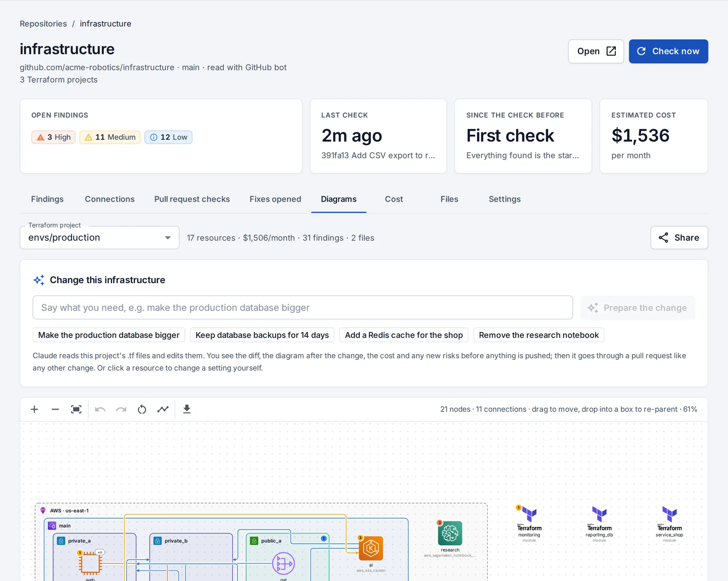The height and width of the screenshot is (581, 728).
Task: Click the AWS us-east-1 region pin
Action: coord(43,510)
